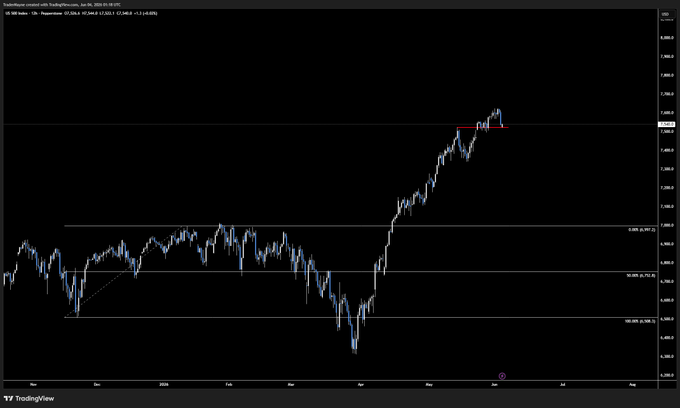Click the 6,200.0 price axis label
This screenshot has width=680, height=408.
[667, 375]
